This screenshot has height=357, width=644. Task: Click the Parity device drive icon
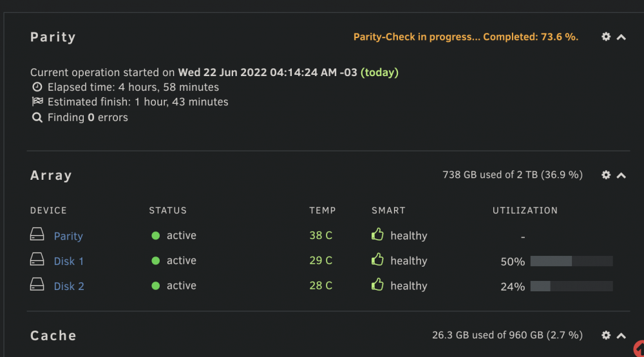point(37,235)
